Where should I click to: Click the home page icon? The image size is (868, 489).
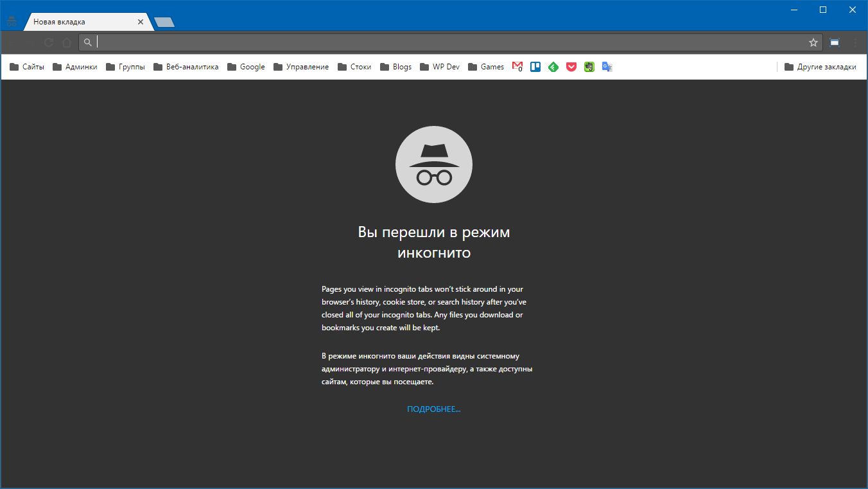pyautogui.click(x=67, y=42)
